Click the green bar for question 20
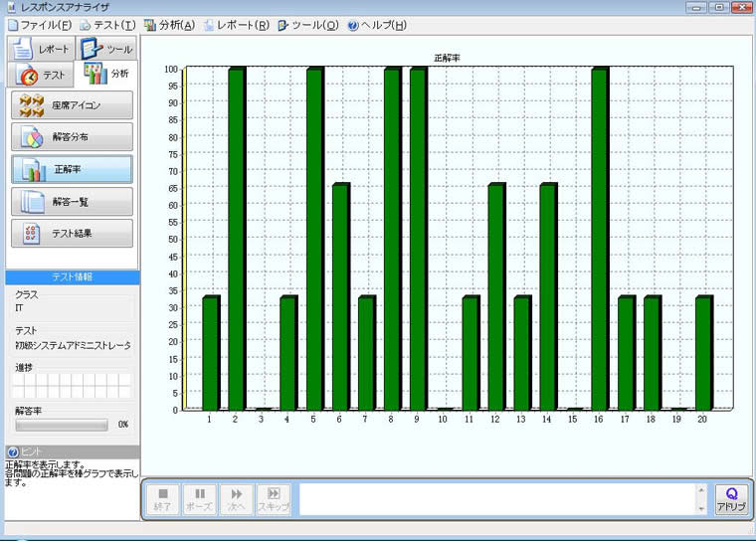 tap(703, 353)
